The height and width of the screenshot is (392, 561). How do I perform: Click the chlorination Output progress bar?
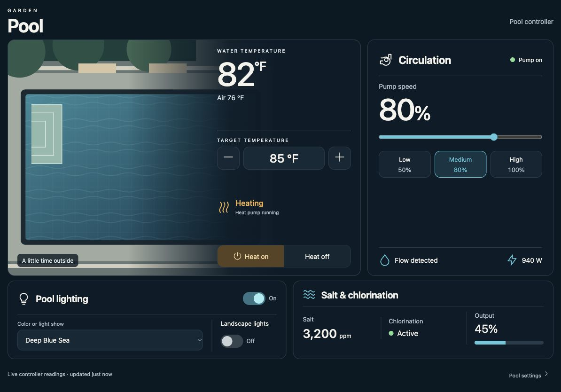click(x=509, y=343)
